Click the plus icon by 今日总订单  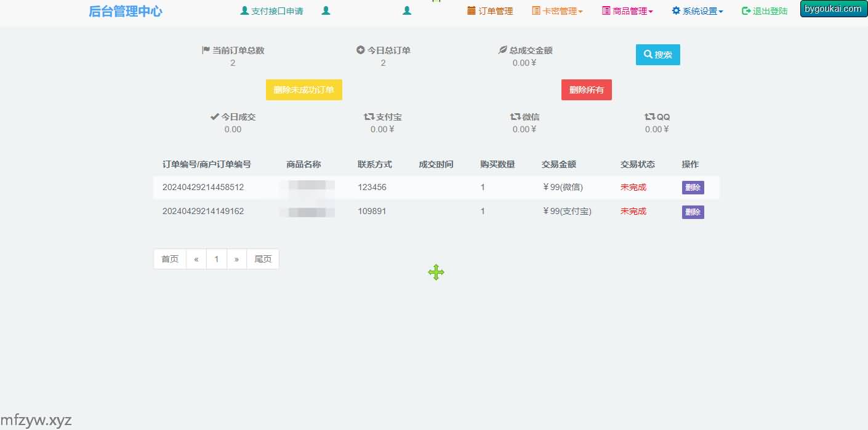361,50
